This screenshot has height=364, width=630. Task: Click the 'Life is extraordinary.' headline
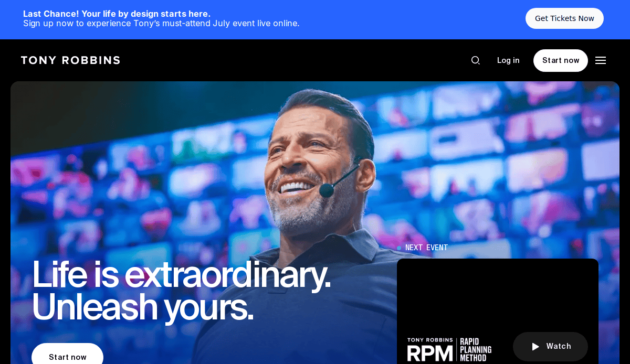(181, 275)
